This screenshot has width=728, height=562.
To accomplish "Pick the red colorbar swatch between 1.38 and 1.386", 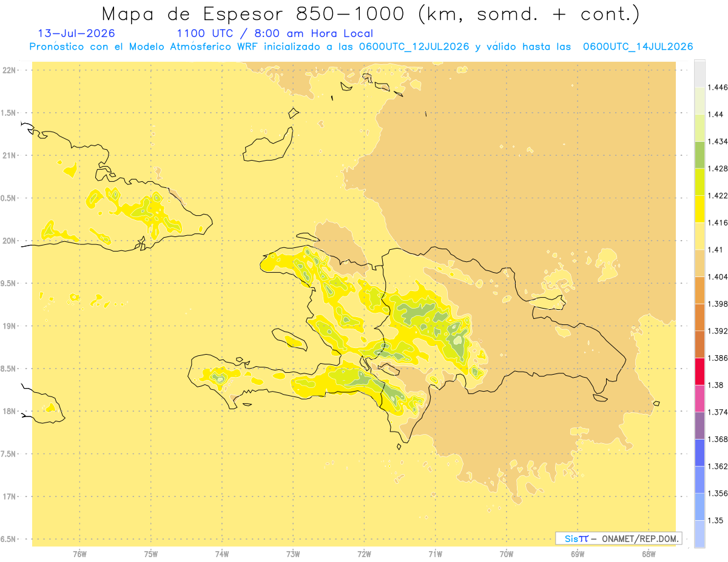I will [699, 372].
